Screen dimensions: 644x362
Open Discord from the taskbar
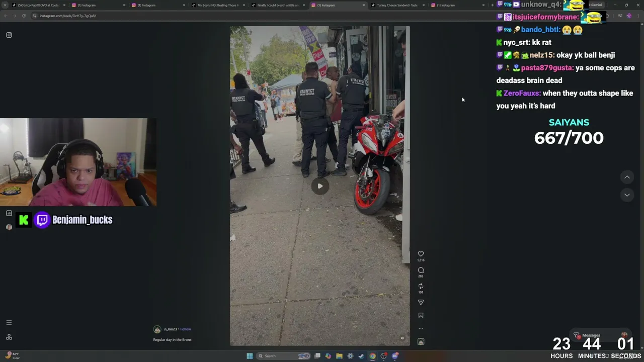pos(395,356)
